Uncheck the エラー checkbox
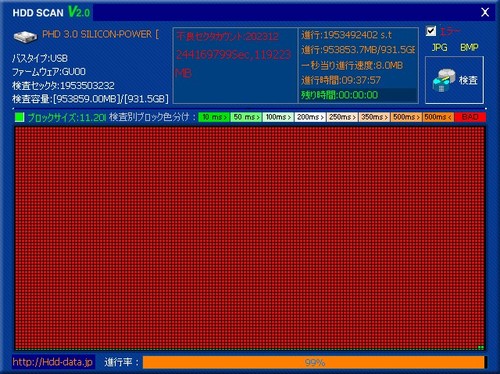 tap(431, 31)
